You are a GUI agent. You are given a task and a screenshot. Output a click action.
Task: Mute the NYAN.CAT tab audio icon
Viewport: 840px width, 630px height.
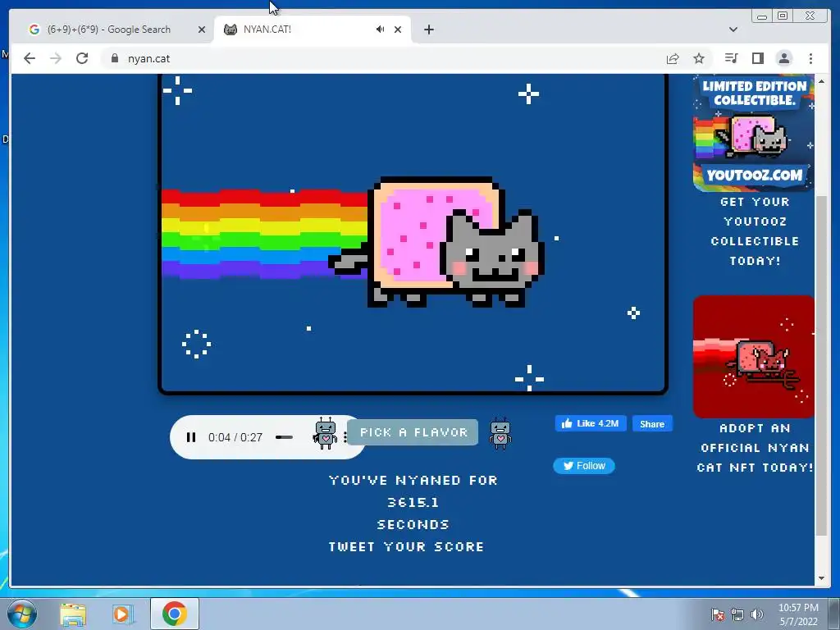[381, 30]
